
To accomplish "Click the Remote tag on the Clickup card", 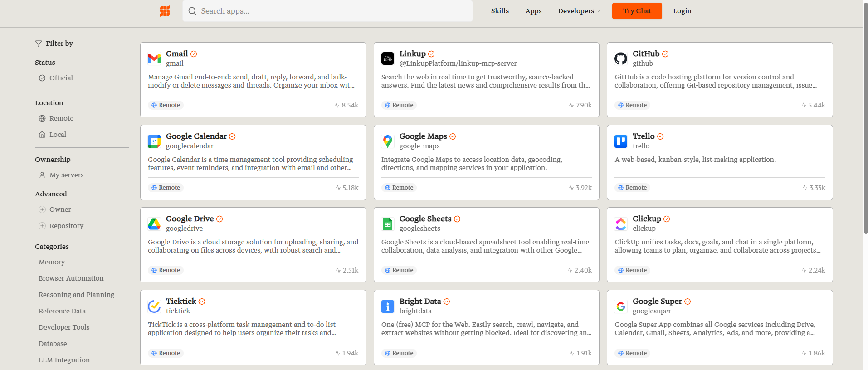I will (x=633, y=270).
